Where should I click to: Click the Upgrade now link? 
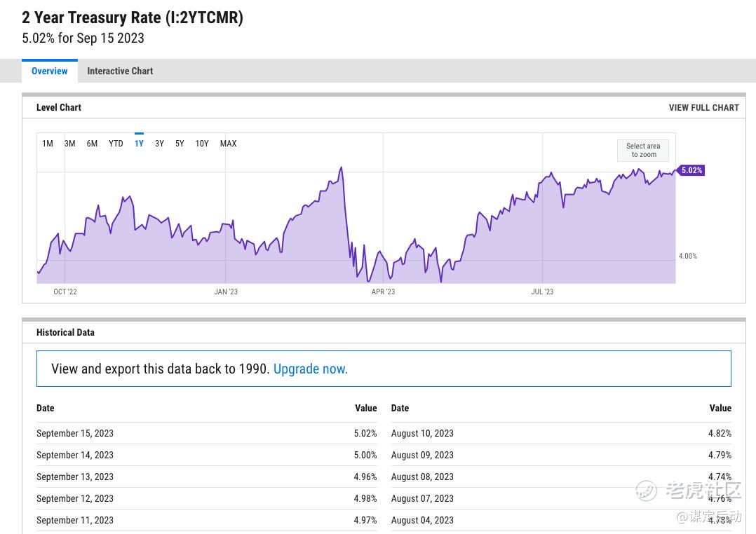tap(311, 369)
